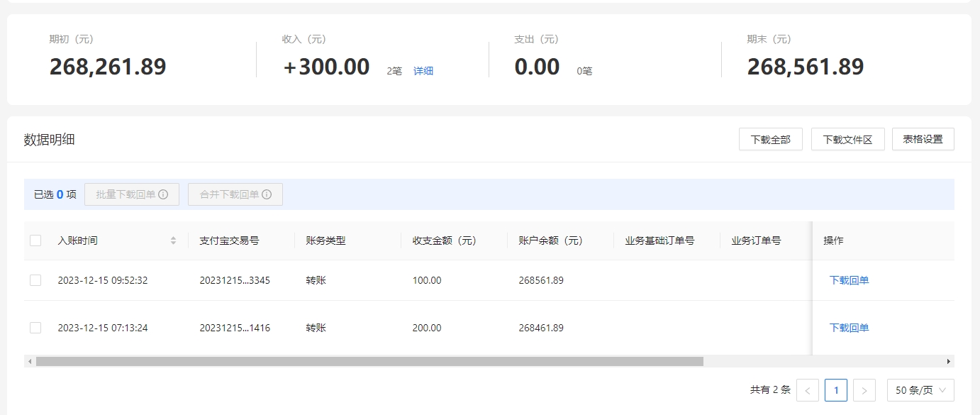The height and width of the screenshot is (415, 980).
Task: Click the 期初（元） label
Action: tap(72, 40)
